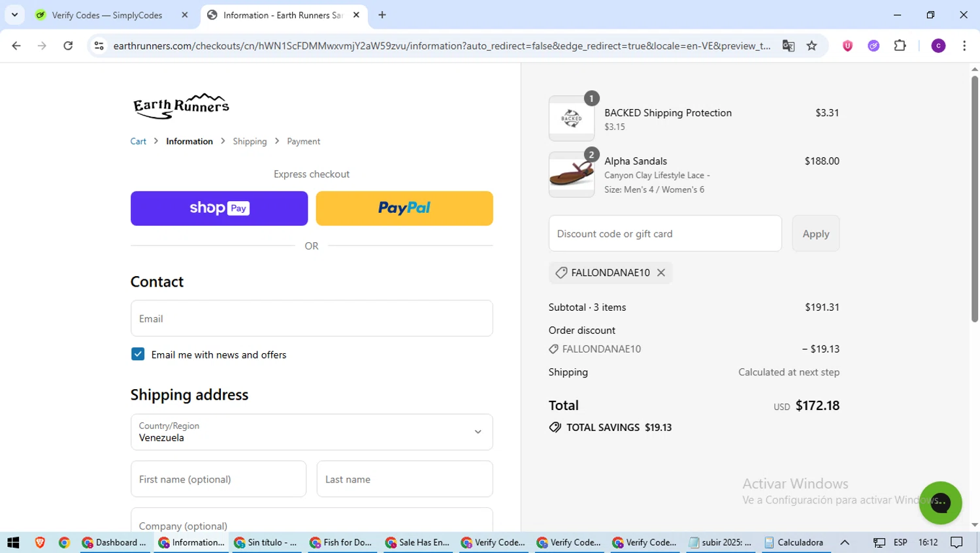
Task: Click the Company (optional) field
Action: tap(312, 520)
